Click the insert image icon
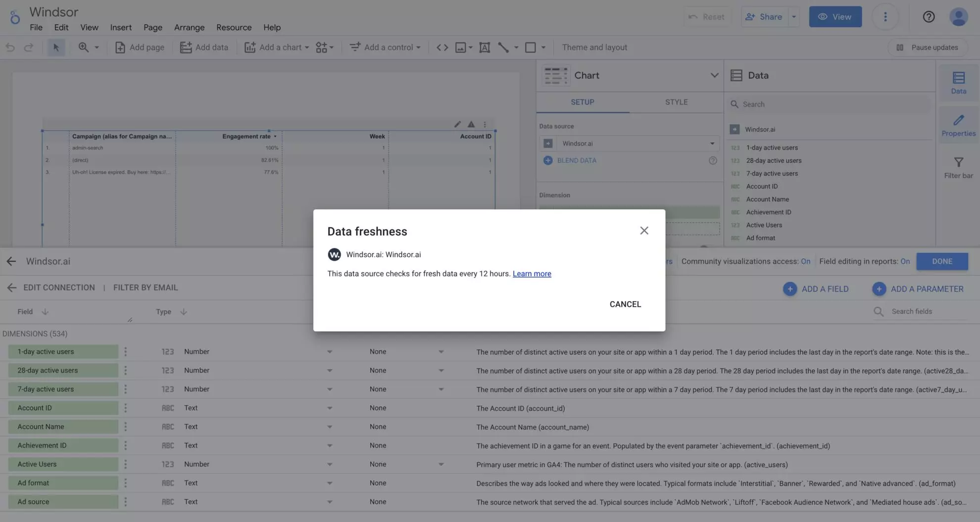980x522 pixels. click(x=461, y=47)
